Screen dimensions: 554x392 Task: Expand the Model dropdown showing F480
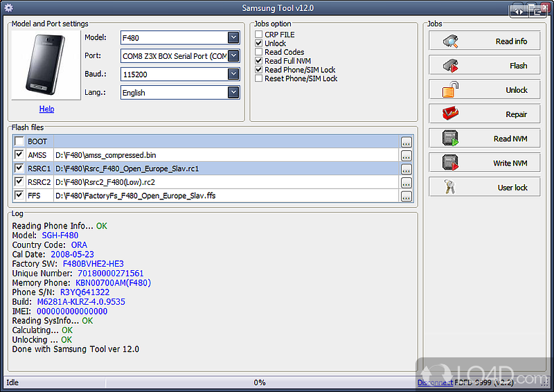[x=233, y=37]
